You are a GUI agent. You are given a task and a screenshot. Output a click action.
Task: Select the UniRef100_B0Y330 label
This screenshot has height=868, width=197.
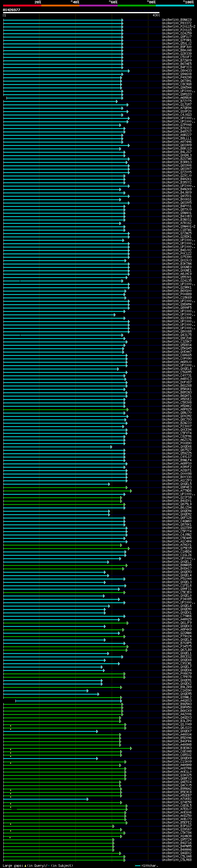coord(177,477)
